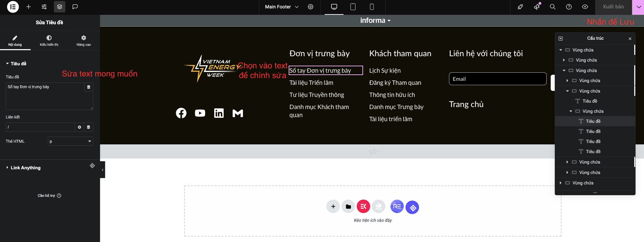Screen dimensions: 644x242
Task: Click the Cần hỗ trợ help link
Action: point(49,196)
